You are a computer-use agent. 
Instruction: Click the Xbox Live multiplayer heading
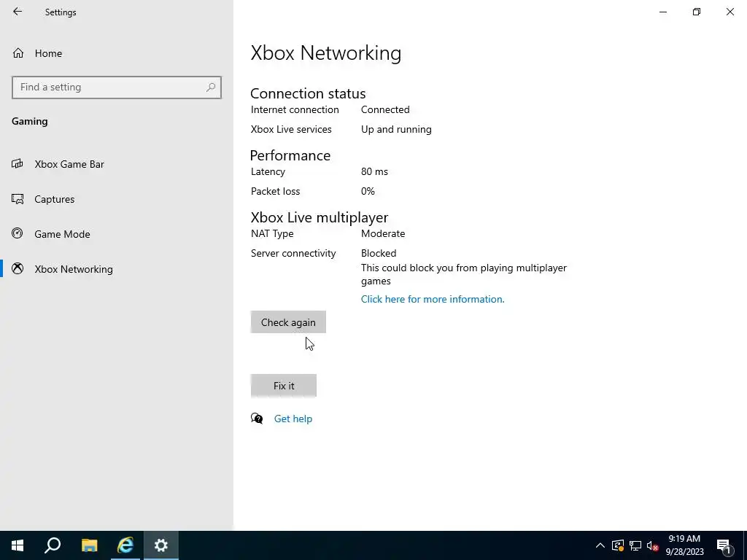320,217
